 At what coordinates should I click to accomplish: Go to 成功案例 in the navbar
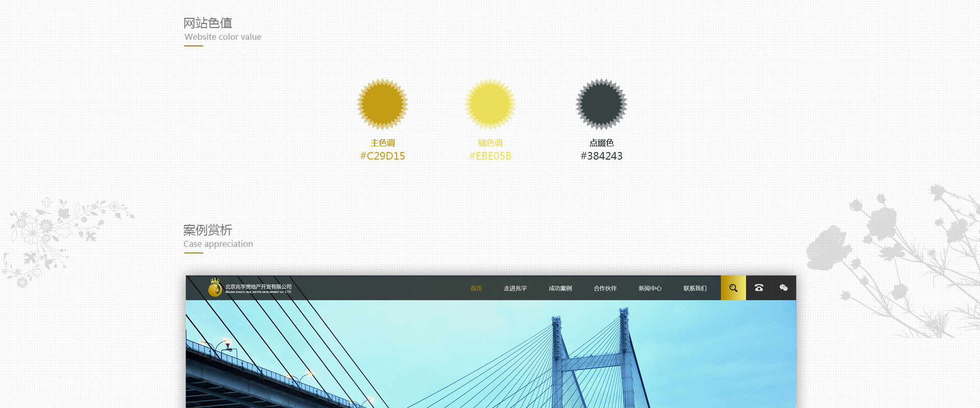point(560,289)
